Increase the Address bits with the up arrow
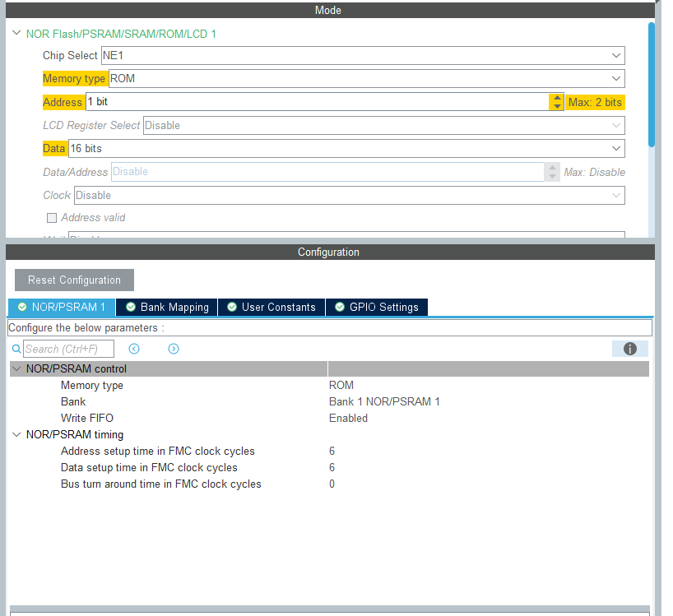The width and height of the screenshot is (673, 616). click(x=557, y=98)
